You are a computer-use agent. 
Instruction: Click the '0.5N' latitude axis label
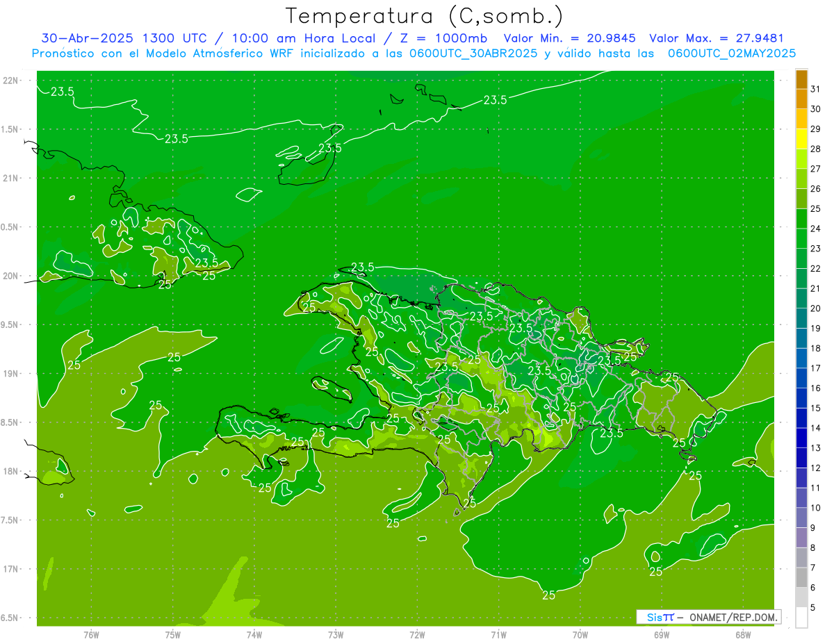[10, 227]
